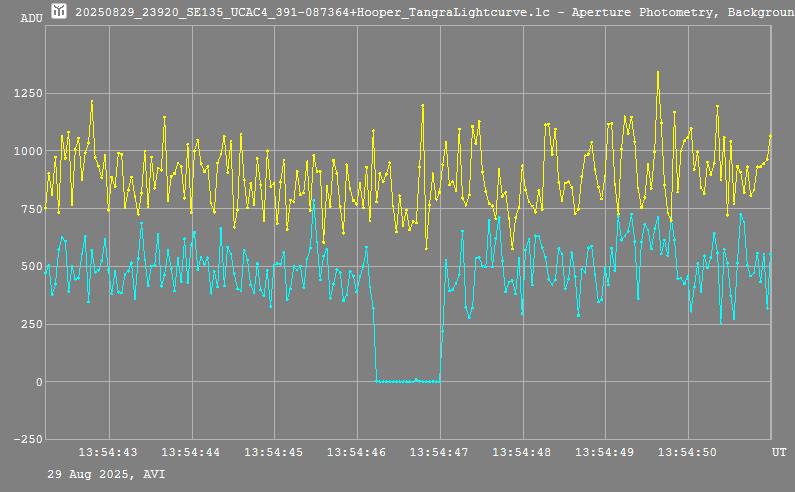Click the '29 Aug 2025, AVI' date caption
This screenshot has height=492, width=795.
106,474
